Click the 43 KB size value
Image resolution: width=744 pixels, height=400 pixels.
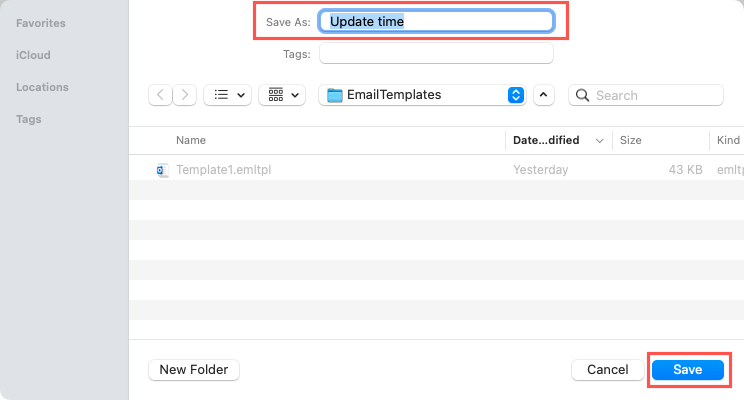pos(685,170)
